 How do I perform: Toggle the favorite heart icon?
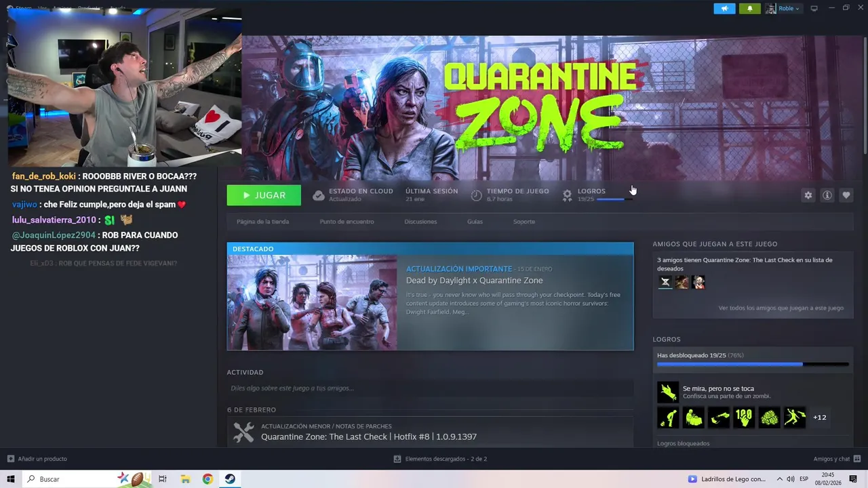[x=846, y=195]
